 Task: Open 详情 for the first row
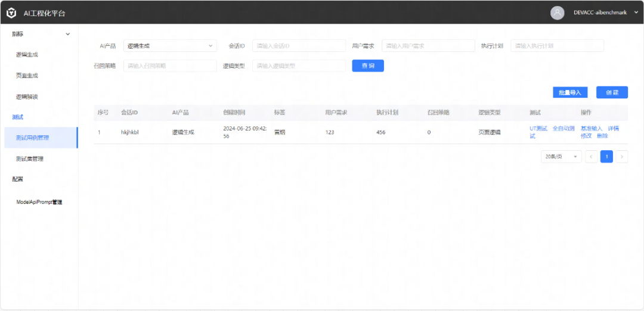pyautogui.click(x=613, y=128)
